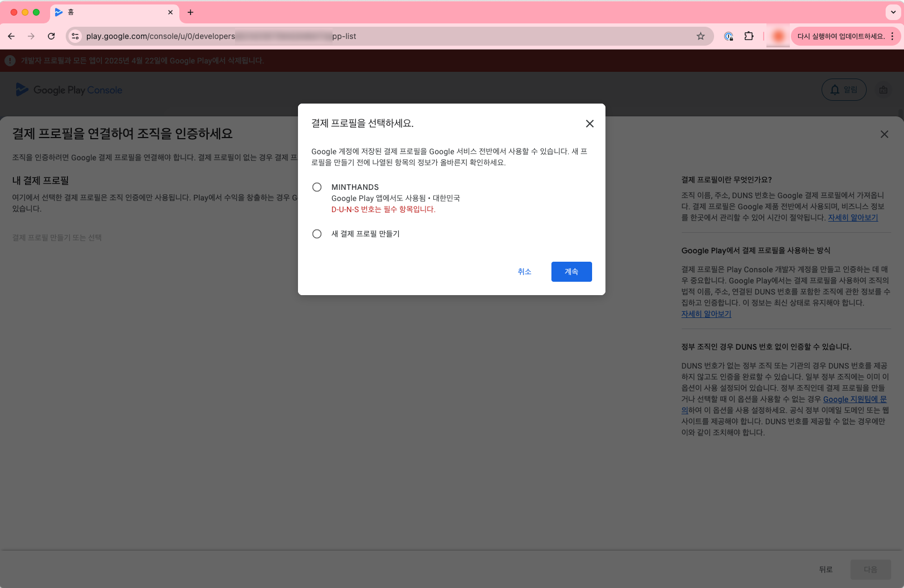
Task: Open 자세히 알아보기 link under payment profile explanation
Action: [x=853, y=218]
